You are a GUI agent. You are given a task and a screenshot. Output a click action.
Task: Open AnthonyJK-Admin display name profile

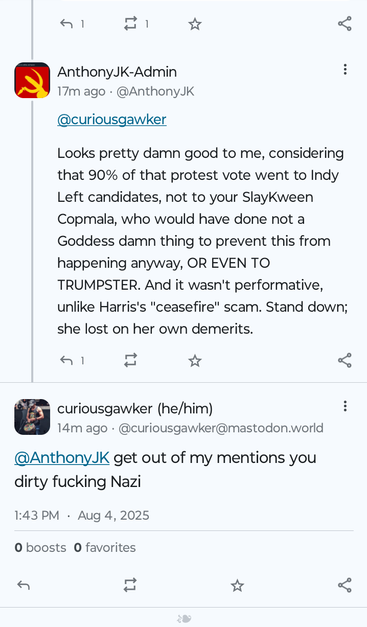117,72
